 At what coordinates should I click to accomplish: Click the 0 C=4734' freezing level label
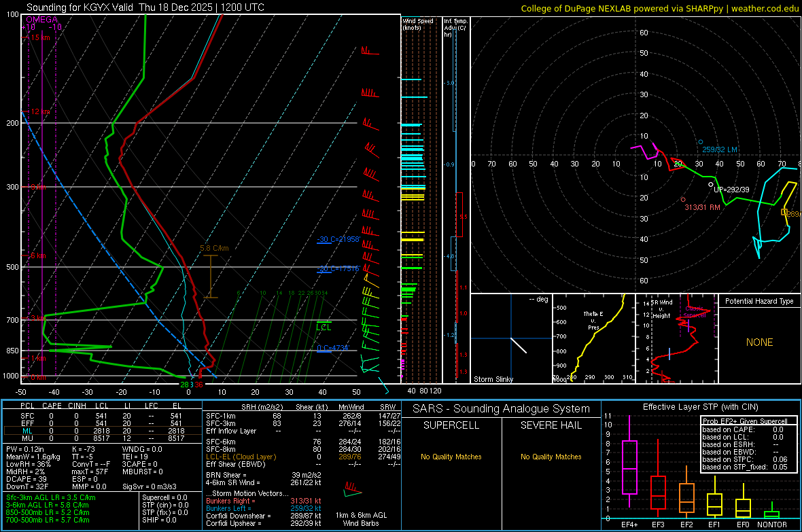[333, 348]
